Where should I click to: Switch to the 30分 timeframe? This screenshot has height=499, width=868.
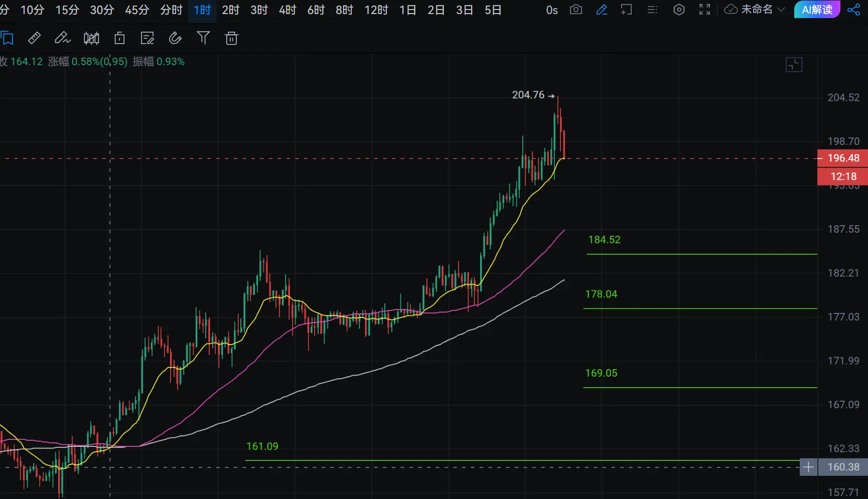click(x=102, y=10)
